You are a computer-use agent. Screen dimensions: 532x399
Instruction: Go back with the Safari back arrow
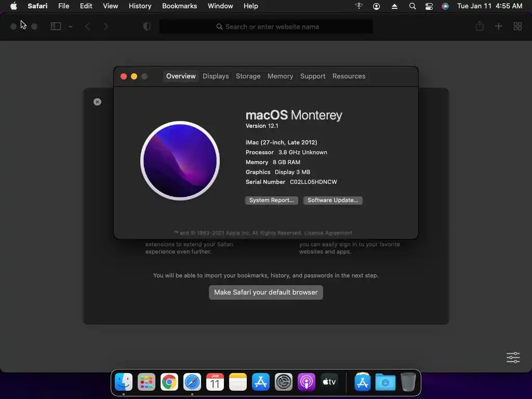[x=87, y=26]
